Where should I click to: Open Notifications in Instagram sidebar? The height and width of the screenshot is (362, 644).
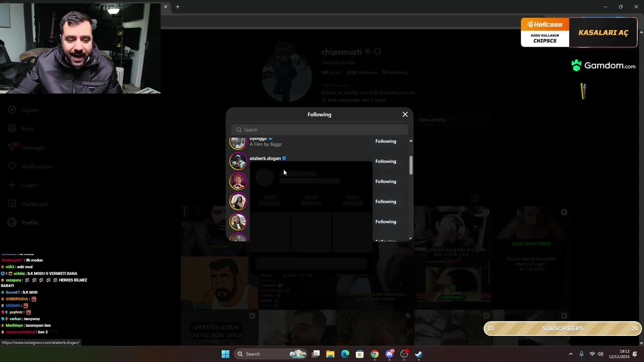pos(29,166)
